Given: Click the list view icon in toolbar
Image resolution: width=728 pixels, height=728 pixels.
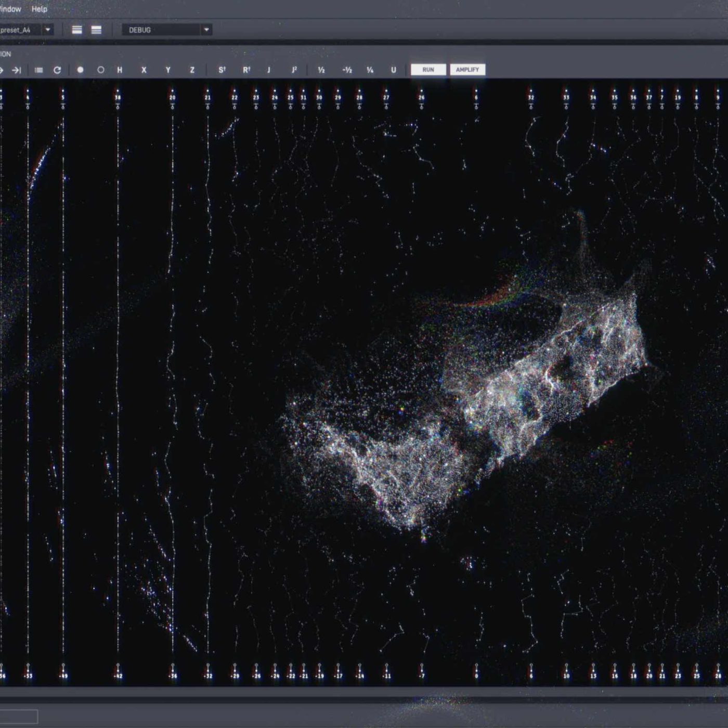Looking at the screenshot, I should [38, 70].
